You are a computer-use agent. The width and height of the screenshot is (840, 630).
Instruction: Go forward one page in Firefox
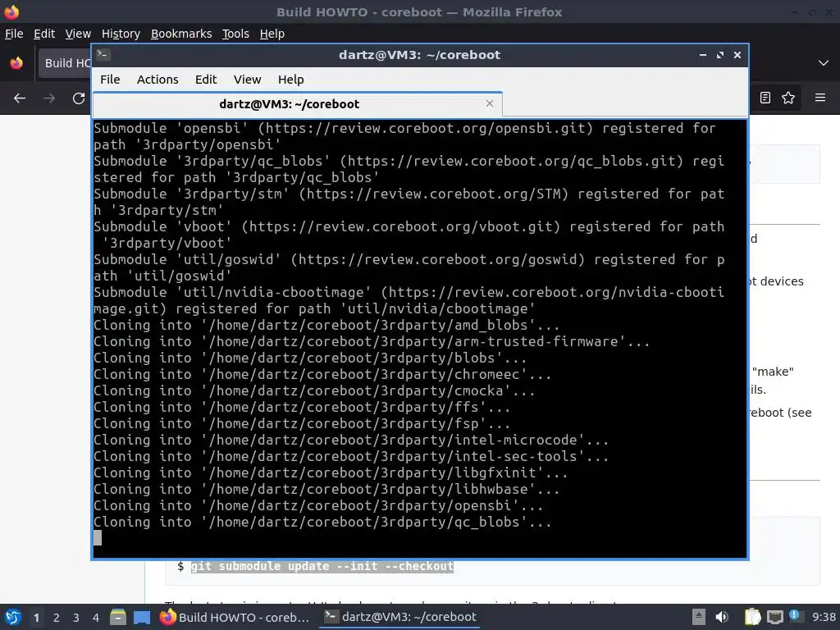tap(49, 98)
